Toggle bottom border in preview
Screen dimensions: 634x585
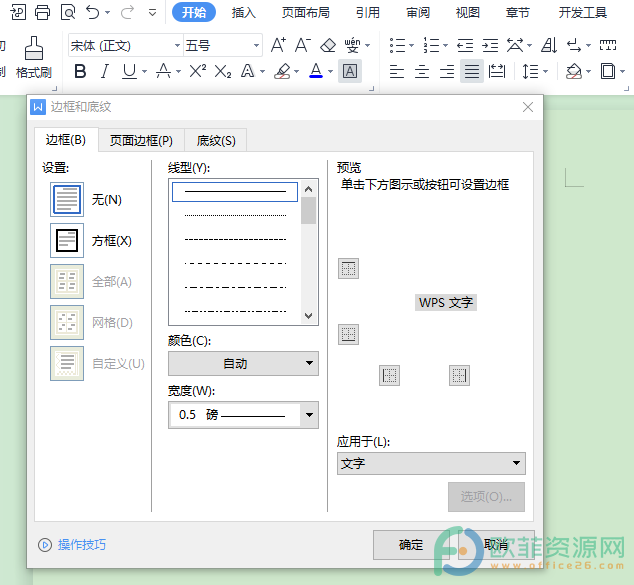pos(348,334)
